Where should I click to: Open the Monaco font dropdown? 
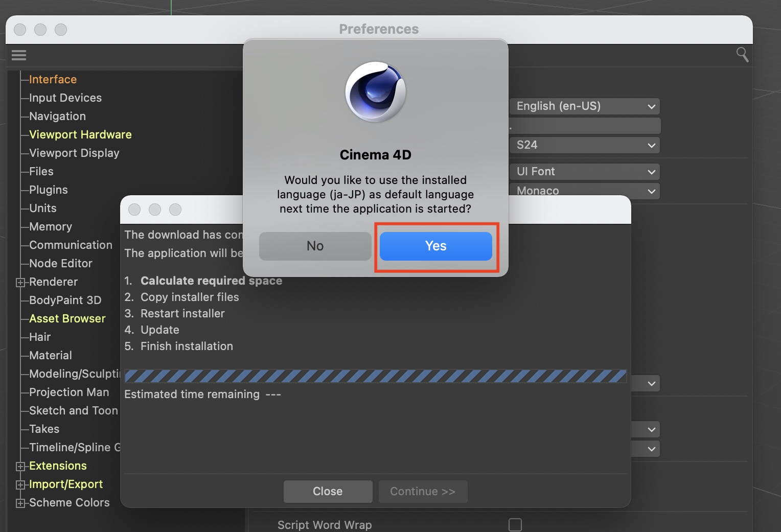(x=585, y=191)
